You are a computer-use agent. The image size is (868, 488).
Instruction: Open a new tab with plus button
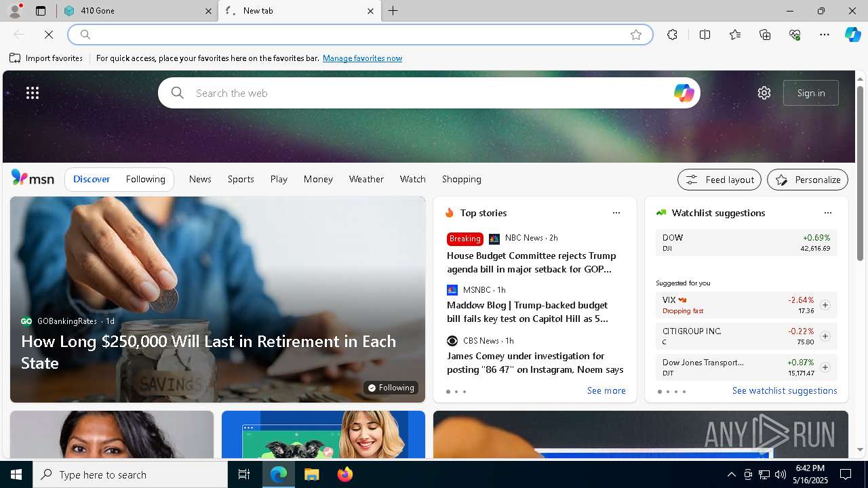[x=393, y=11]
